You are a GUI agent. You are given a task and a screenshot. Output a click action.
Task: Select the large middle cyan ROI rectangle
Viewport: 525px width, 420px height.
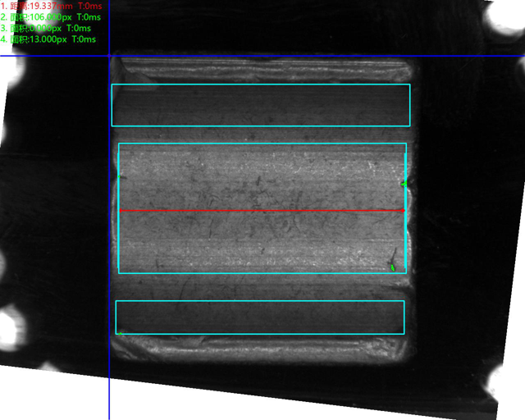click(262, 144)
